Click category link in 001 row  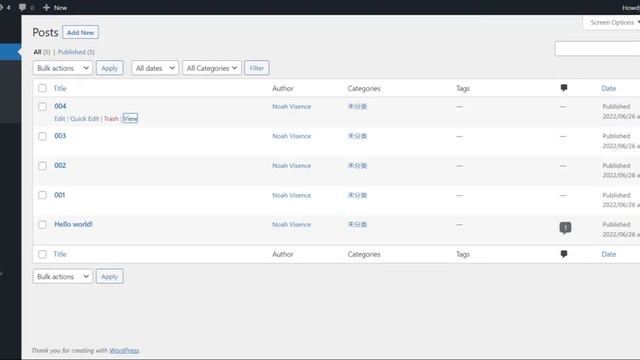357,195
